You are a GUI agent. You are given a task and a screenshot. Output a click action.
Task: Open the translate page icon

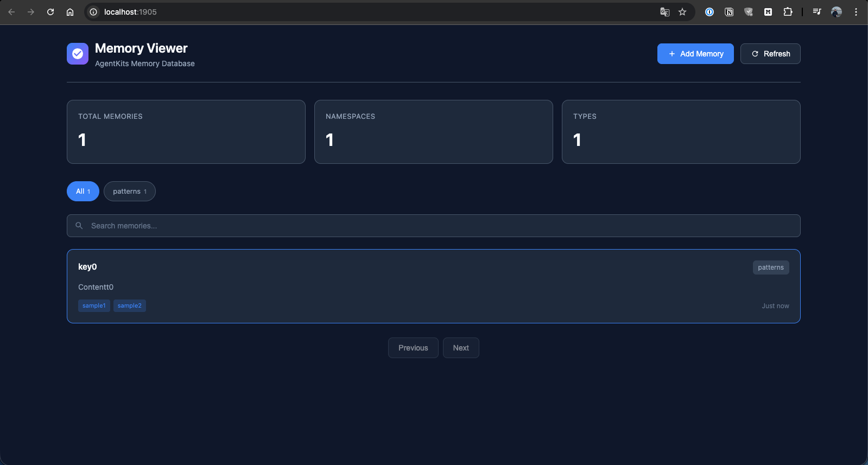pos(664,12)
